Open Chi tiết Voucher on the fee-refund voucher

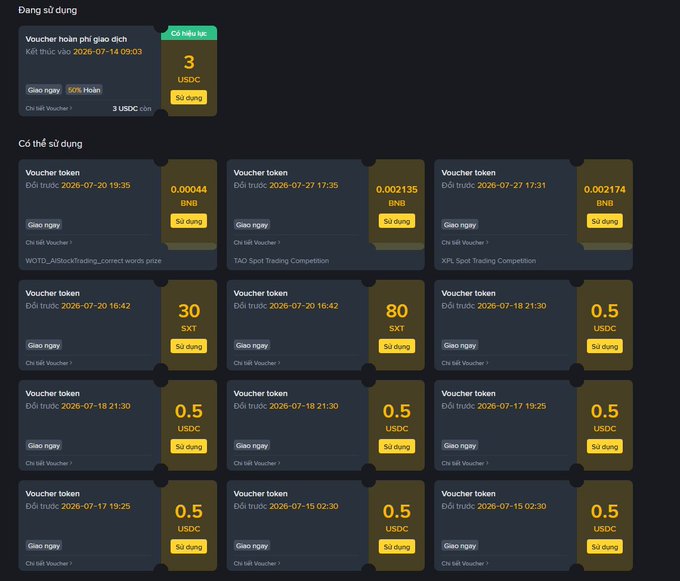[49, 108]
